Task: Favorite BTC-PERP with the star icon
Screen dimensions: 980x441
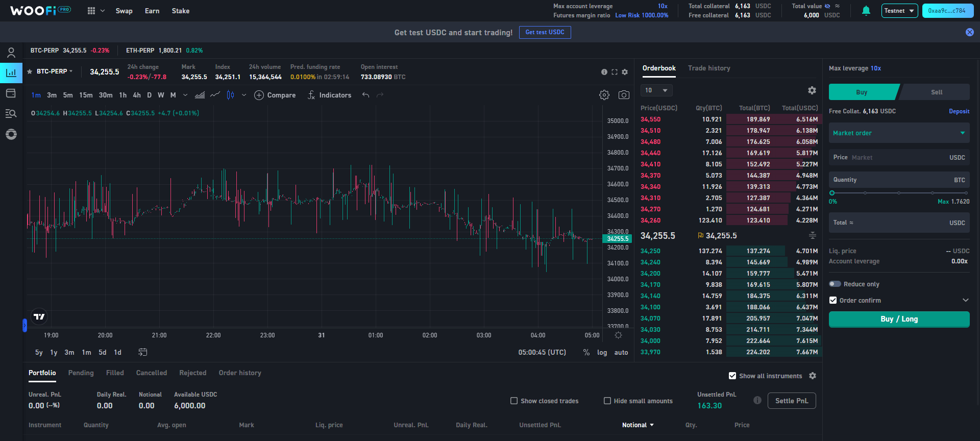Action: point(30,71)
